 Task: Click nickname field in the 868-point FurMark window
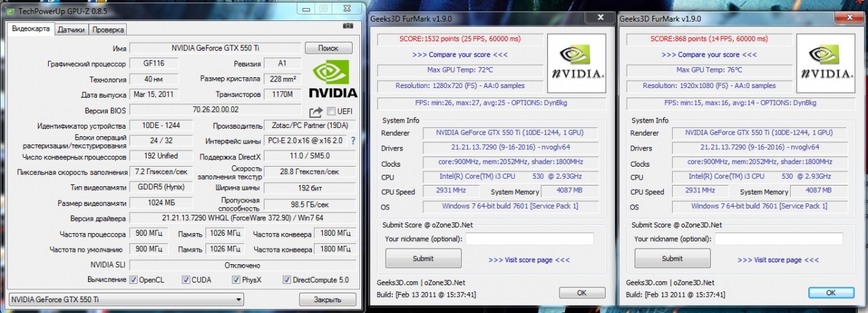pyautogui.click(x=778, y=238)
